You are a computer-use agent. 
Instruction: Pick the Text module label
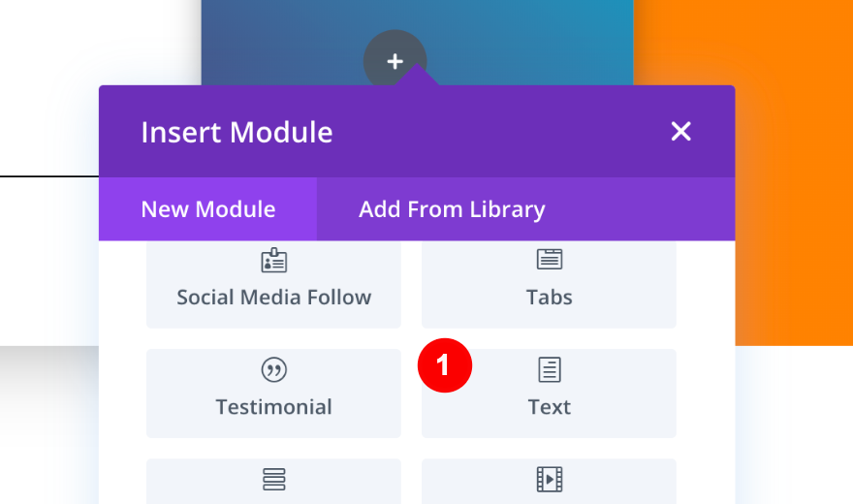pyautogui.click(x=550, y=407)
